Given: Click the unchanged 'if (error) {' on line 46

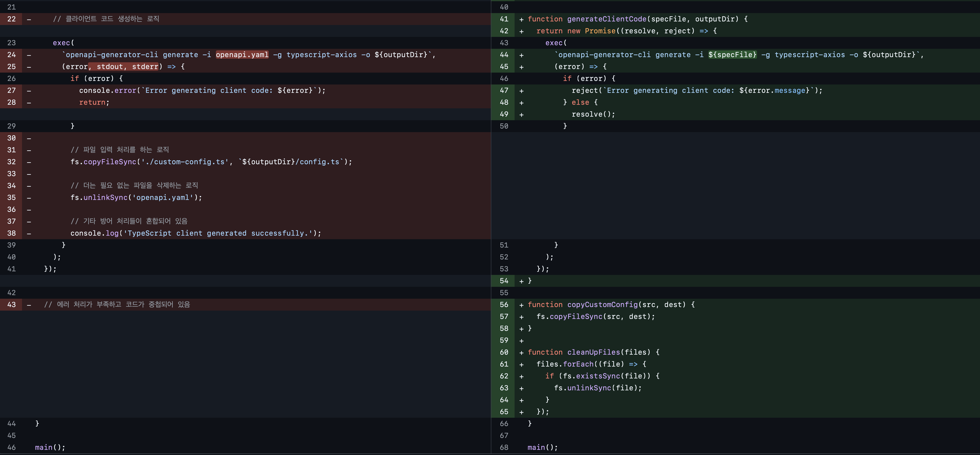Looking at the screenshot, I should pyautogui.click(x=589, y=78).
